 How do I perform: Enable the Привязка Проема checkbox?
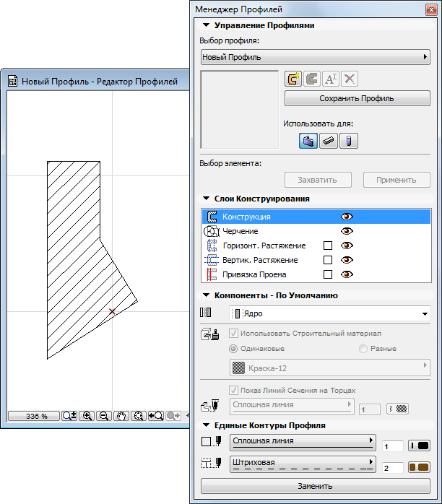(x=327, y=274)
